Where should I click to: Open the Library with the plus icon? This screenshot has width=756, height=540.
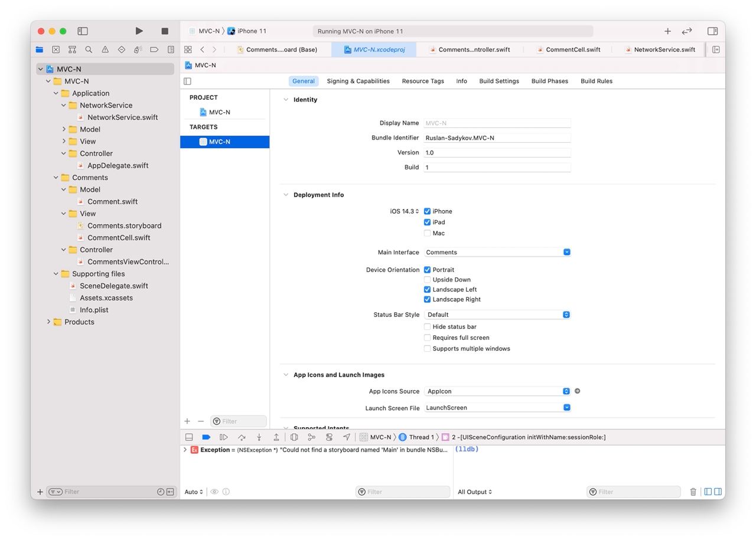(x=667, y=31)
